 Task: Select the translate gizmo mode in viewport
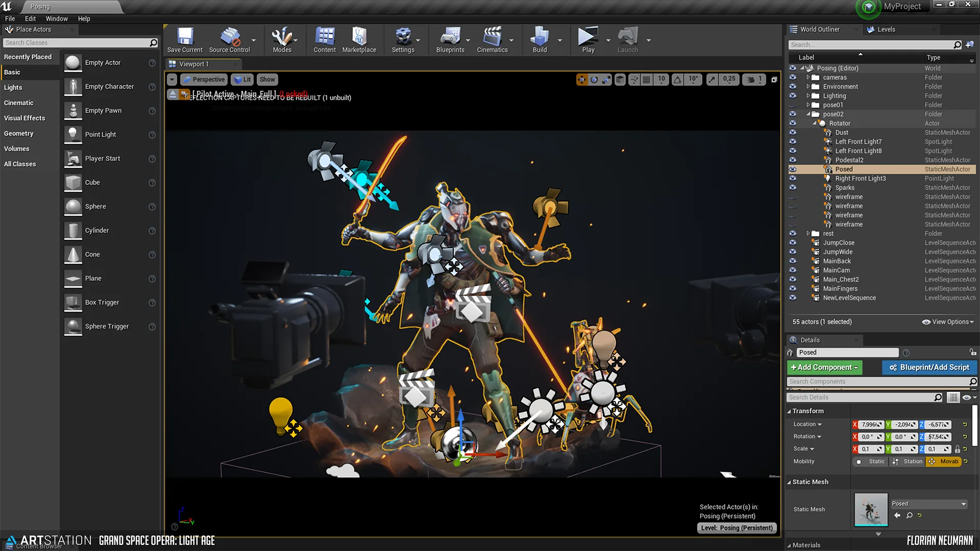582,80
